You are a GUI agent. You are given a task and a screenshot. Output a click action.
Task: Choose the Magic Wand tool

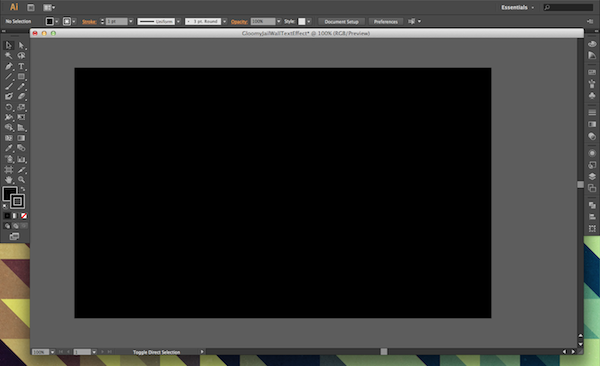coord(9,56)
